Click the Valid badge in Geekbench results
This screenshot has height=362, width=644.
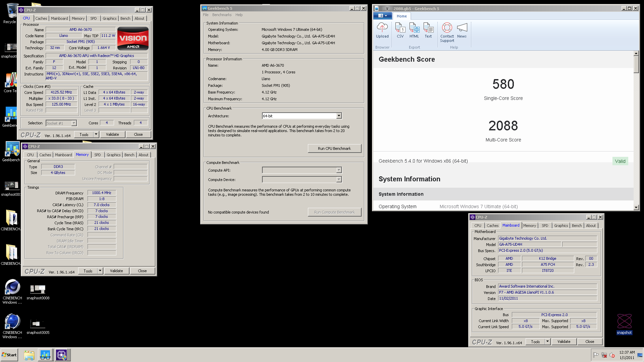(x=620, y=161)
